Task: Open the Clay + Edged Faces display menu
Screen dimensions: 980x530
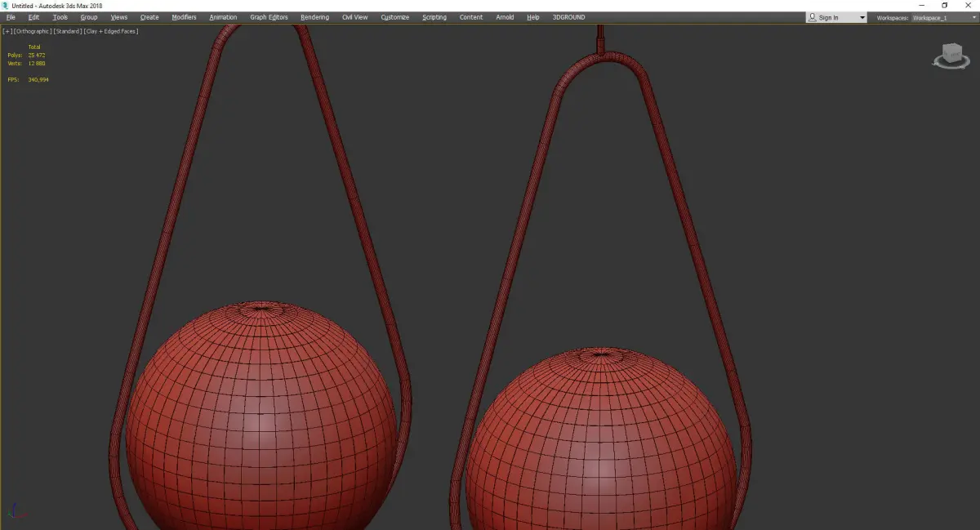Action: point(110,31)
